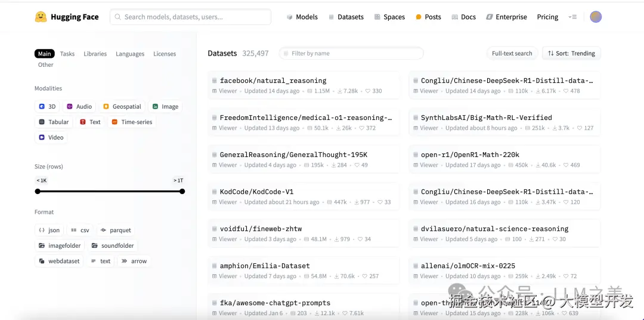Focus the Filter by name field
This screenshot has height=320, width=644.
point(351,54)
